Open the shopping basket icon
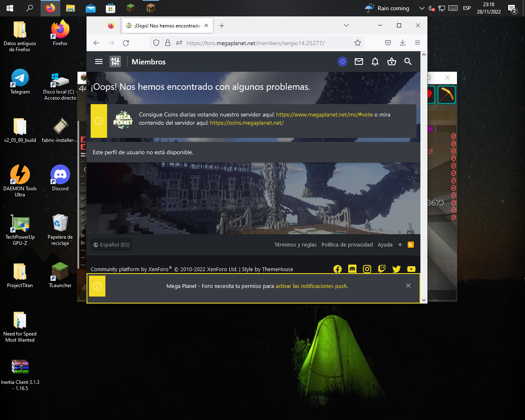Screen dimensions: 525x420 [392, 62]
